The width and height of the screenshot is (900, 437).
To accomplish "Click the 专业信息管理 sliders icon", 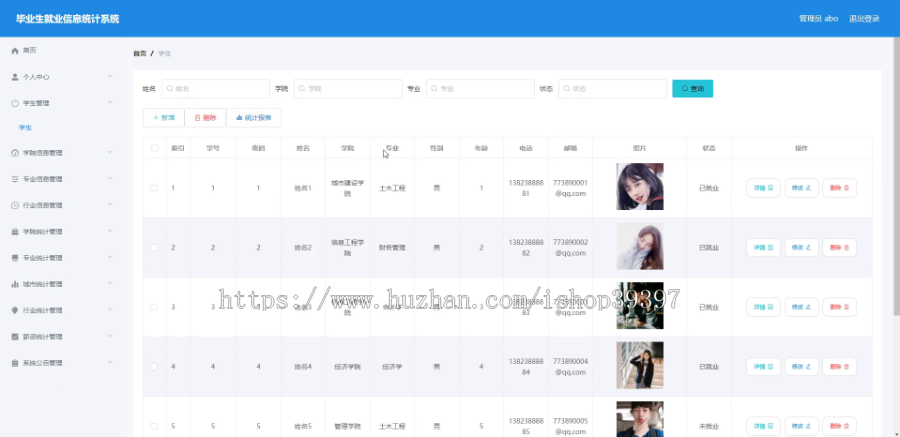I will coord(15,179).
